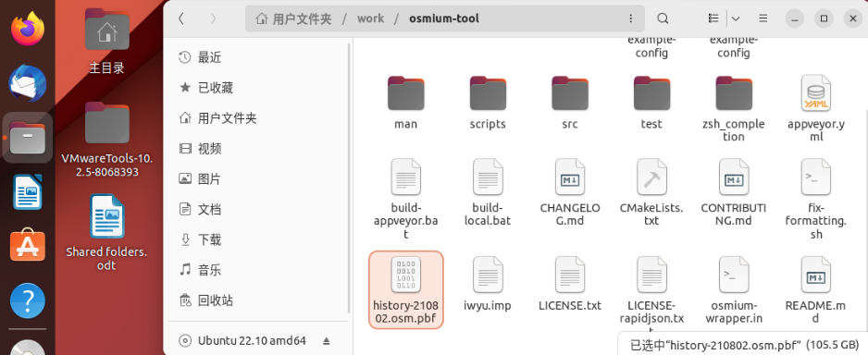Open the Files app in dock
The image size is (868, 355).
tap(27, 138)
